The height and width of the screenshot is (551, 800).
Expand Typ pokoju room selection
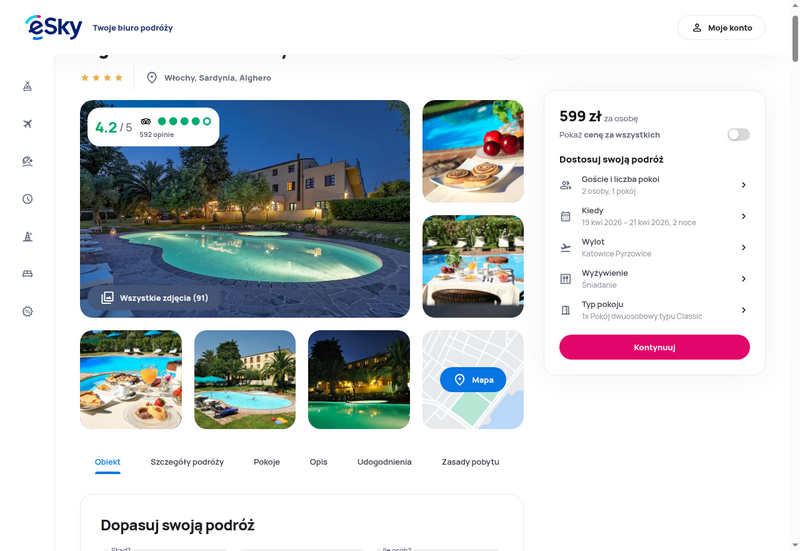pos(654,310)
